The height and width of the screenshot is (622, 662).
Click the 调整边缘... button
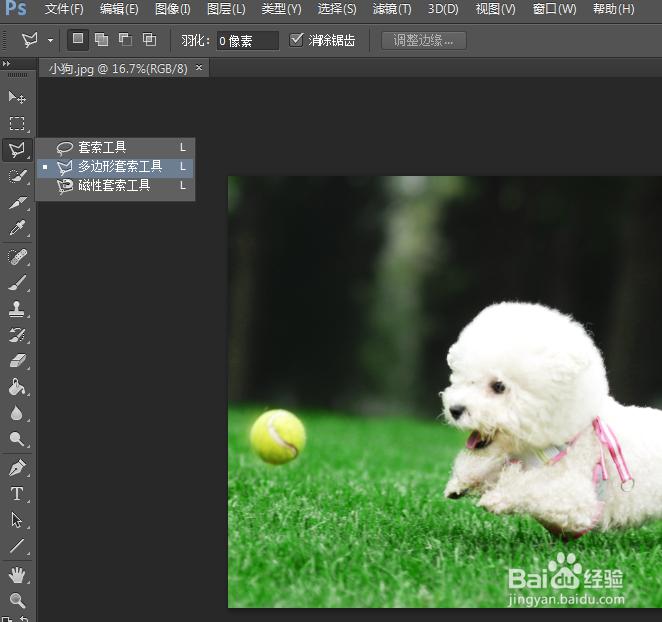pyautogui.click(x=423, y=41)
